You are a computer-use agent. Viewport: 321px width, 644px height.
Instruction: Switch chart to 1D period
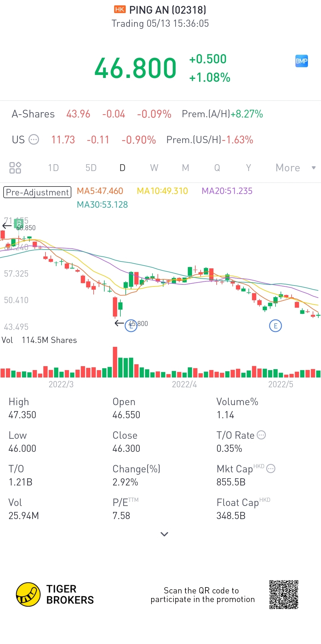click(53, 168)
